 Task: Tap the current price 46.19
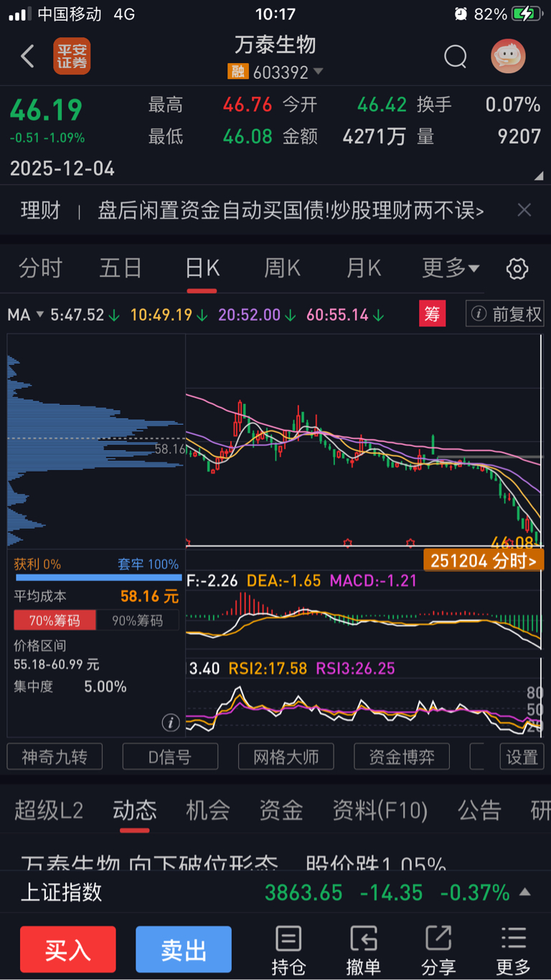pyautogui.click(x=46, y=110)
